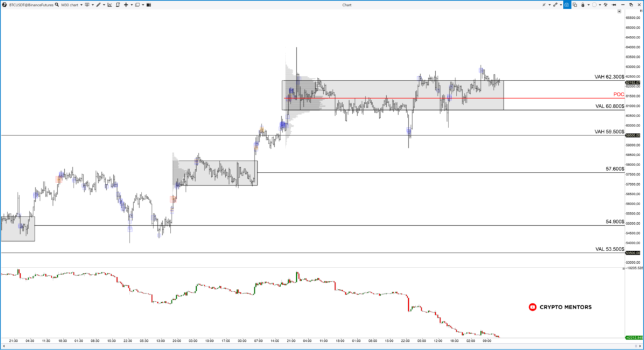Click the red POC line label
The width and height of the screenshot is (644, 350).
click(x=618, y=94)
